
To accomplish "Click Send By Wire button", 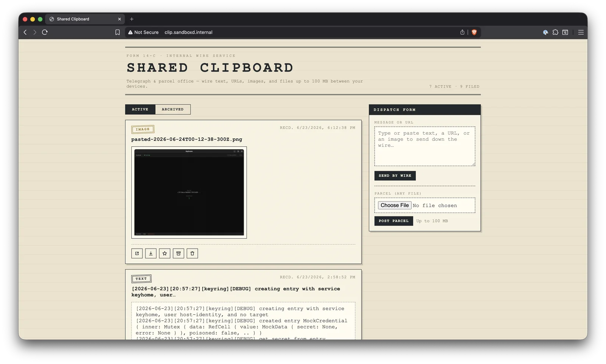I will point(395,176).
